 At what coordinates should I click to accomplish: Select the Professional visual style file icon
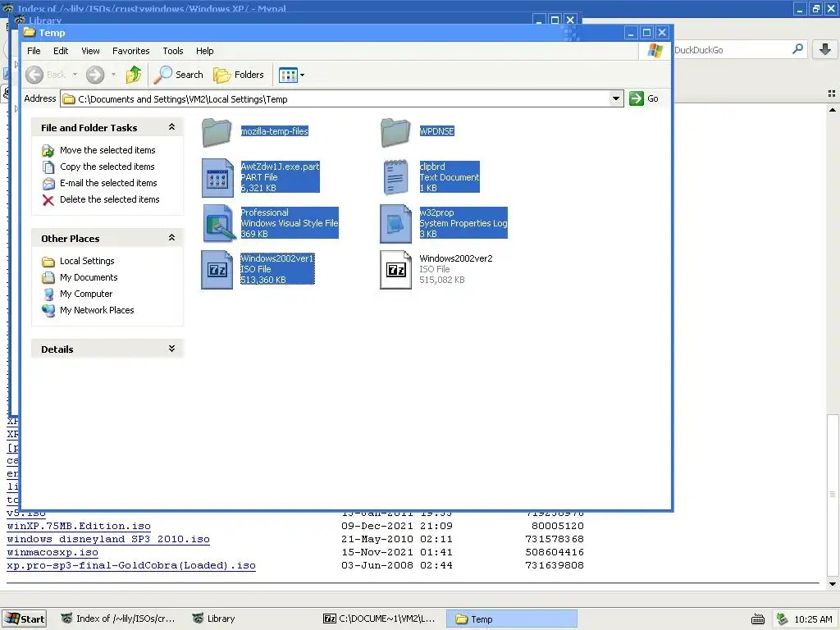point(218,223)
